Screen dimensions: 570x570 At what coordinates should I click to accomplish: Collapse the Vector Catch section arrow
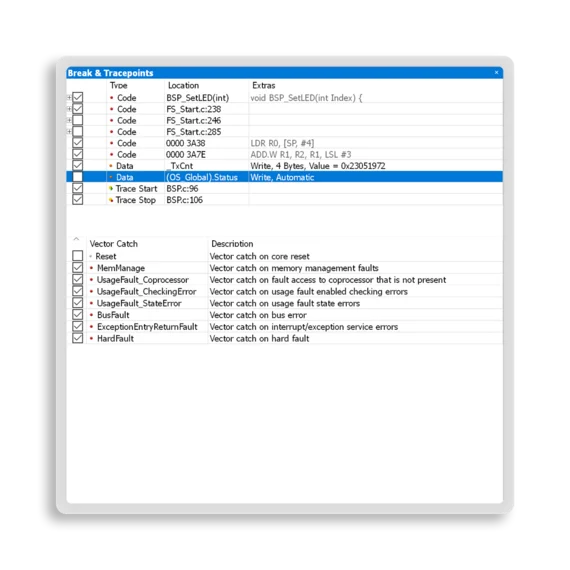click(76, 239)
